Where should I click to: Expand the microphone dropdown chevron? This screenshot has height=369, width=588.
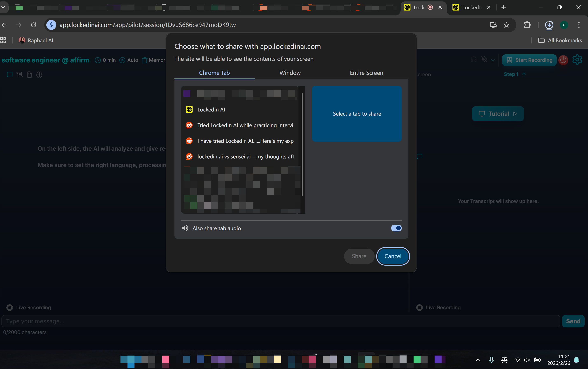click(493, 60)
